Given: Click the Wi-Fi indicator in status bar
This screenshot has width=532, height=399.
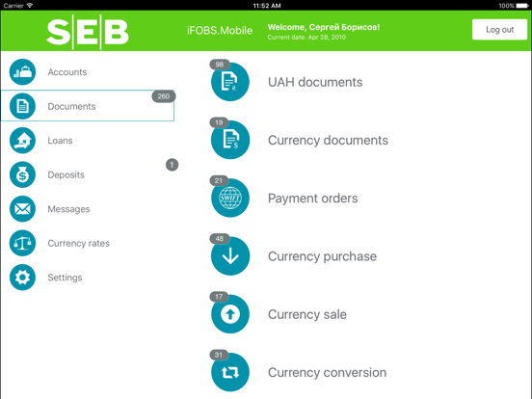Looking at the screenshot, I should 30,5.
